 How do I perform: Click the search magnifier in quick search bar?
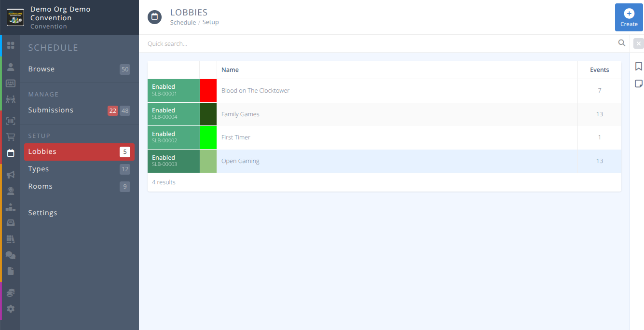coord(622,43)
